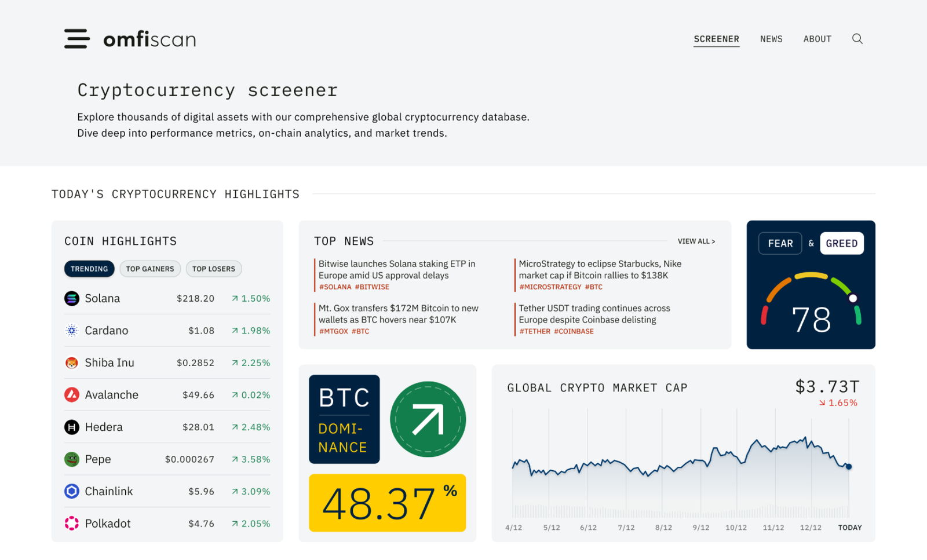Screen dimensions: 927x560
Task: Open Tether USDT trading article
Action: pyautogui.click(x=594, y=314)
